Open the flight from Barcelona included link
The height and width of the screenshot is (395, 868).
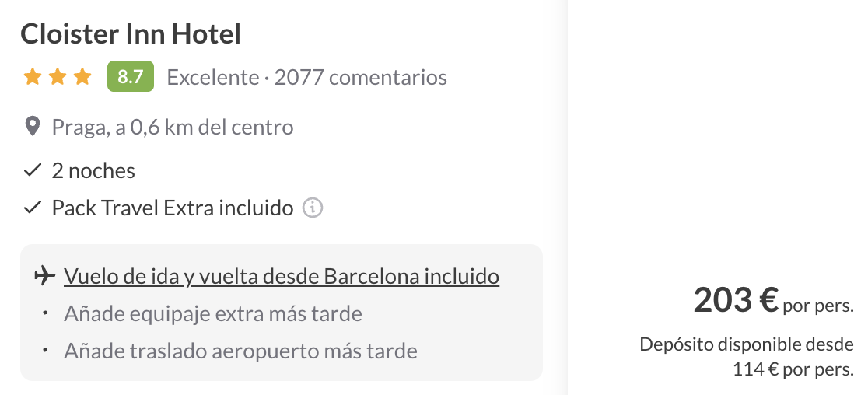[x=282, y=276]
